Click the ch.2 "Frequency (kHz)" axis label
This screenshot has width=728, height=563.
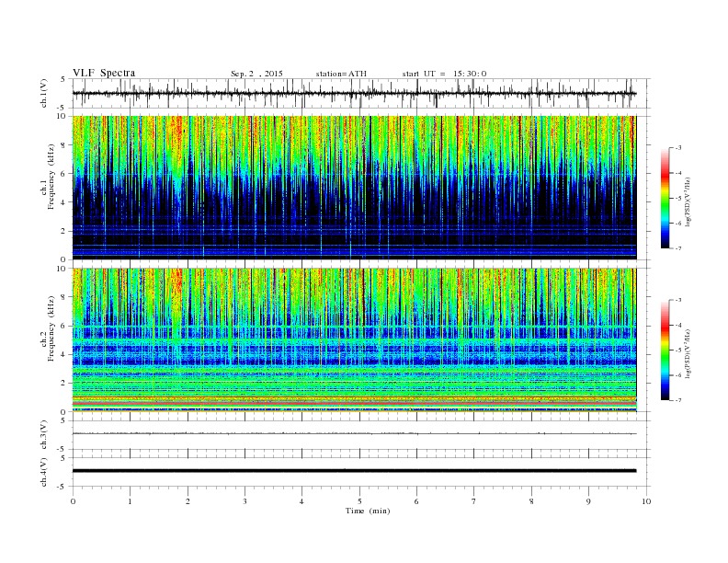(51, 329)
